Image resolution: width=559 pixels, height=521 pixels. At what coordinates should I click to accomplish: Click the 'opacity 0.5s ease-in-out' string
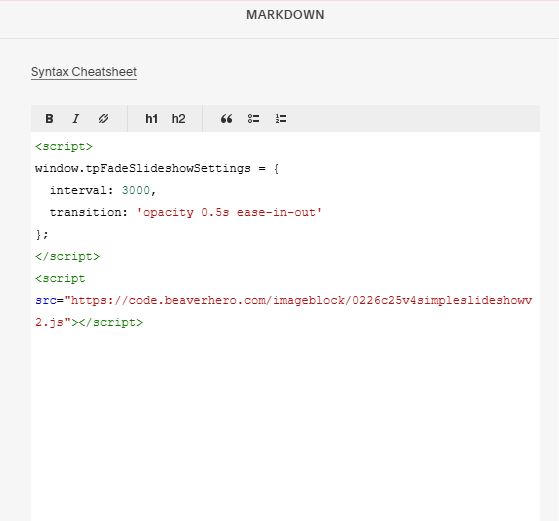point(229,212)
